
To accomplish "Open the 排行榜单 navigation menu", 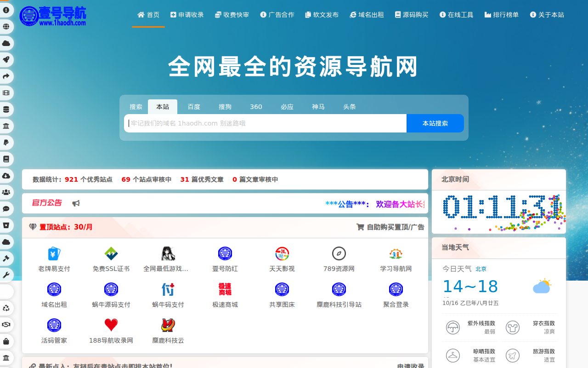I will click(x=501, y=15).
